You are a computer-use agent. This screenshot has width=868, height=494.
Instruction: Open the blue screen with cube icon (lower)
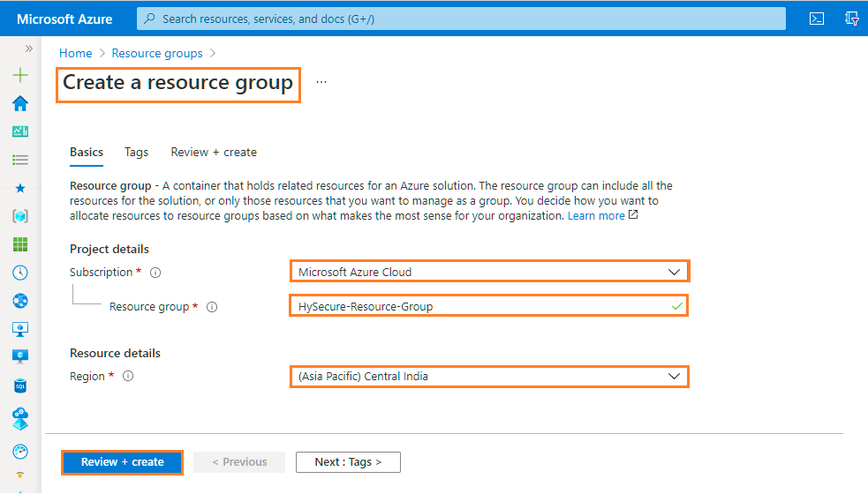pyautogui.click(x=20, y=356)
